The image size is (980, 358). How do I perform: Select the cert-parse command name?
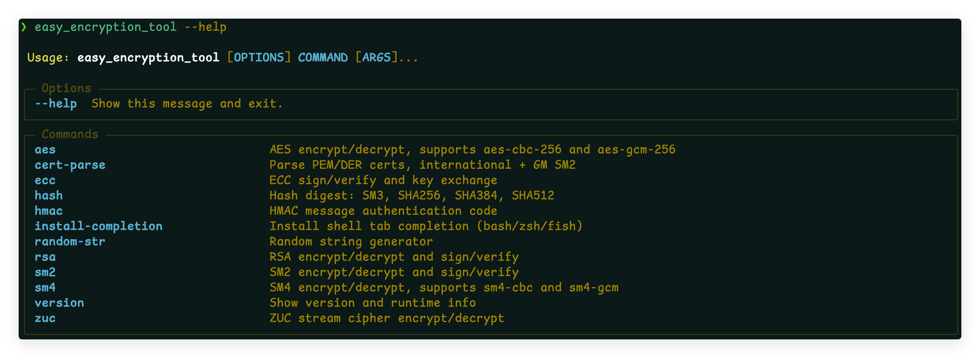(x=70, y=165)
